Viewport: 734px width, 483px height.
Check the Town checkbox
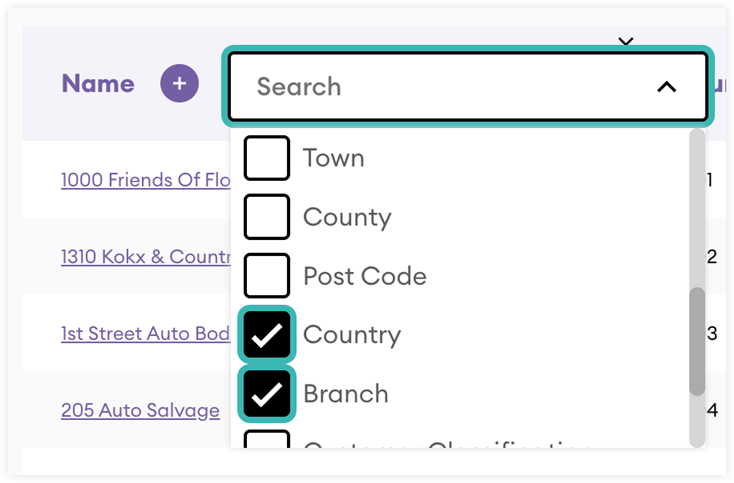pos(267,158)
